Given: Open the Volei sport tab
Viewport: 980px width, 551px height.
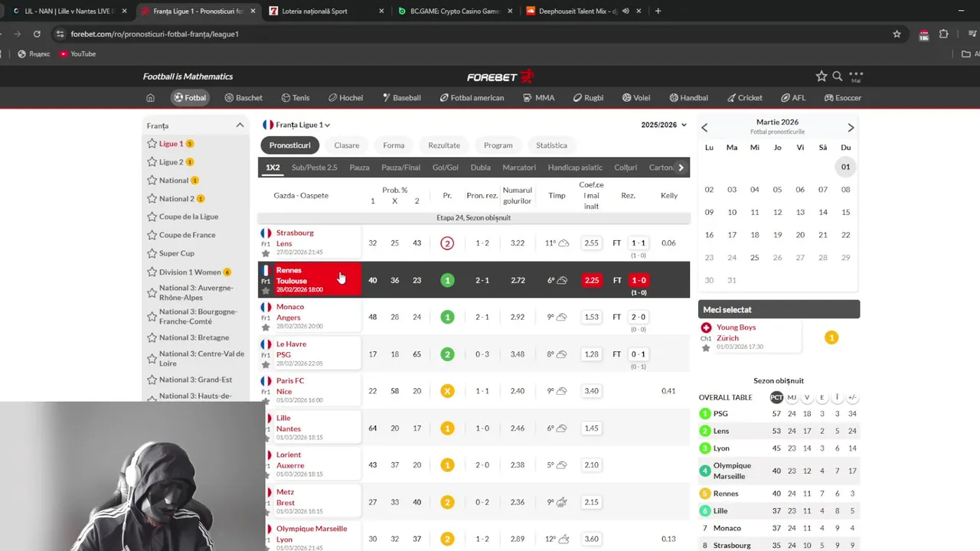Looking at the screenshot, I should [636, 98].
